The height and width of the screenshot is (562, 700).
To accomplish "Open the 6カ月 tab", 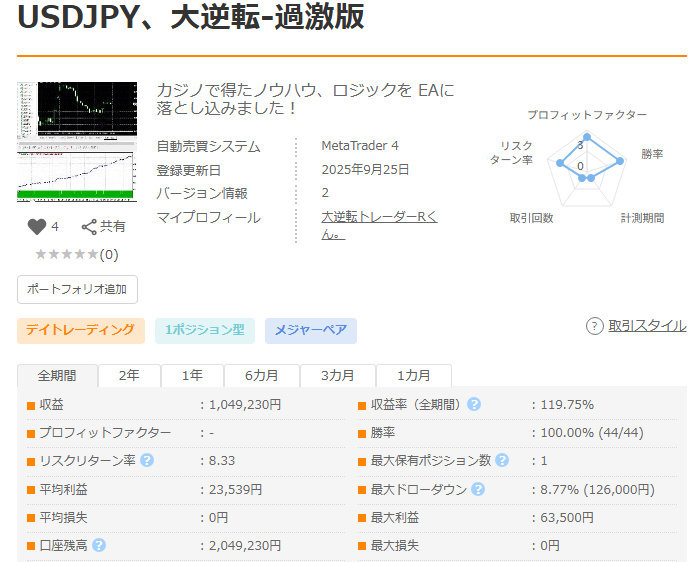I will 262,376.
